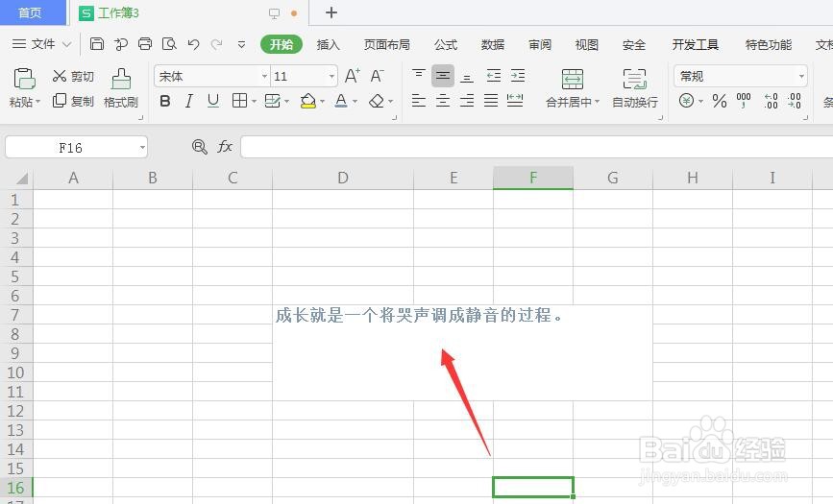This screenshot has height=504, width=833.
Task: Apply currency number format icon
Action: pyautogui.click(x=686, y=101)
